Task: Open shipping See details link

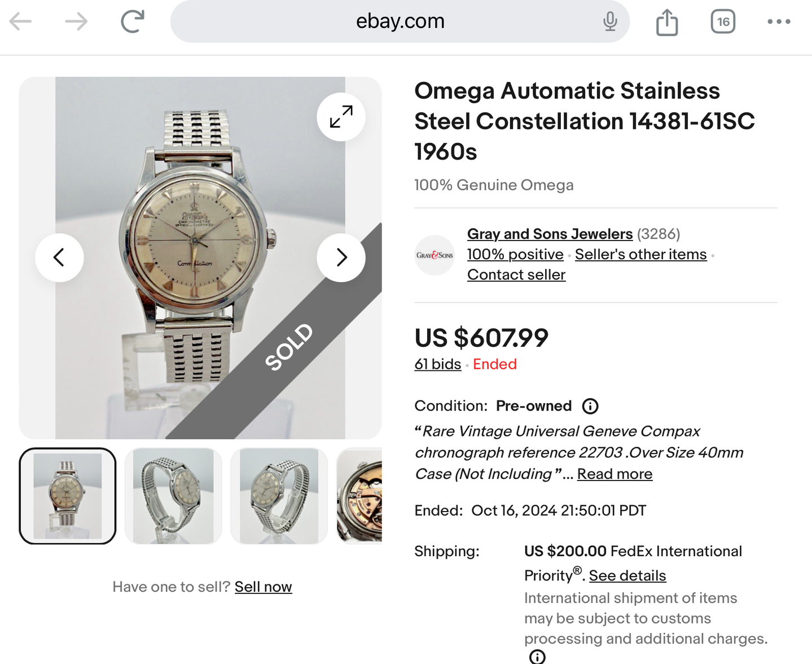Action: tap(627, 576)
